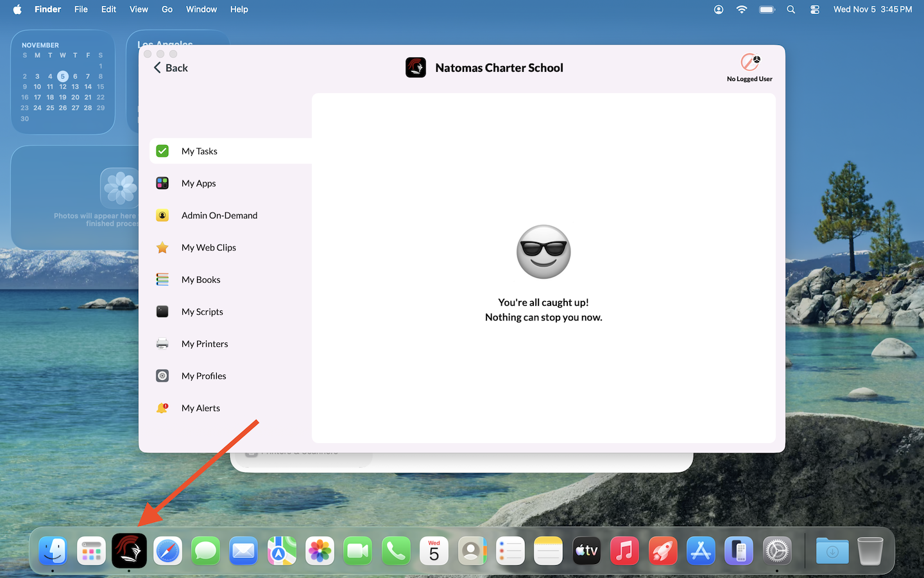This screenshot has height=578, width=924.
Task: Select My Profiles gear icon
Action: [162, 376]
